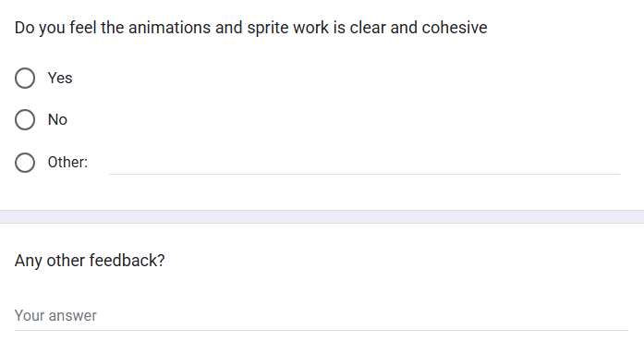
Task: Click the word cohesive in the question
Action: click(x=455, y=28)
